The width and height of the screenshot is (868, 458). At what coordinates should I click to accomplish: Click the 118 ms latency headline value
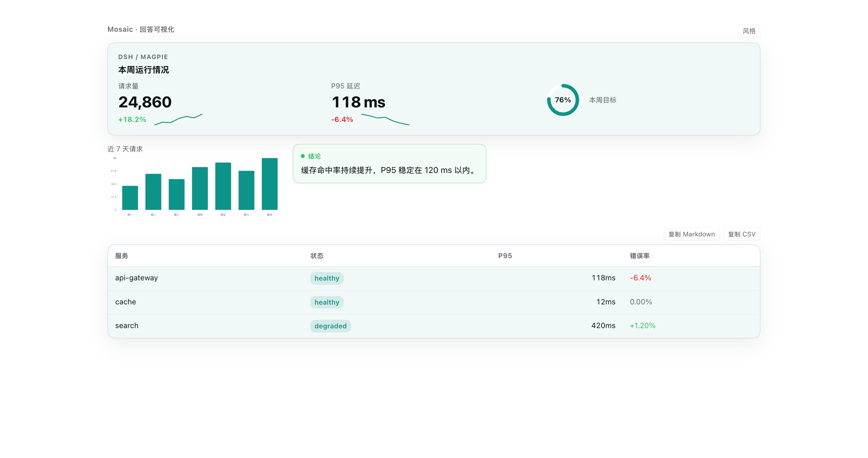tap(358, 102)
